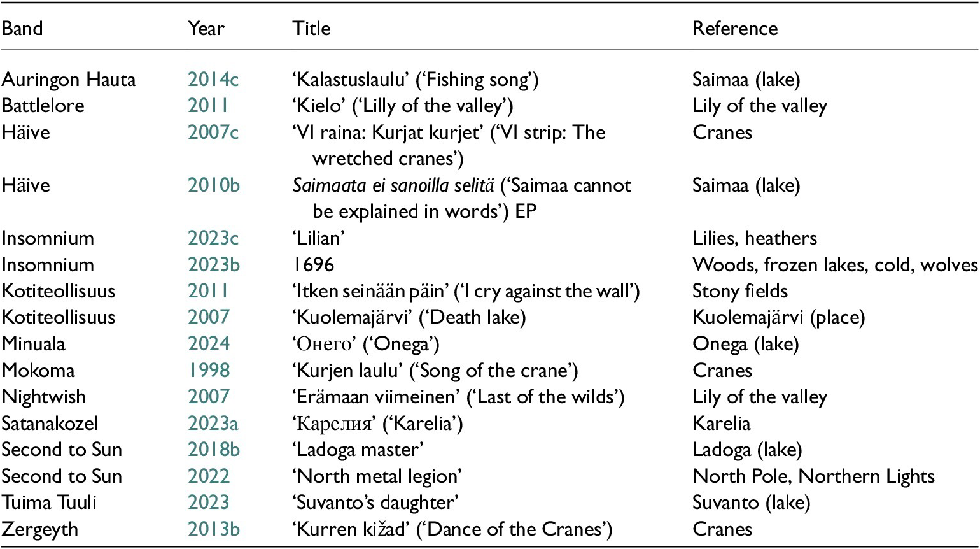Click the 2023c citation for Insomnium
Image resolution: width=980 pixels, height=549 pixels.
tap(213, 238)
